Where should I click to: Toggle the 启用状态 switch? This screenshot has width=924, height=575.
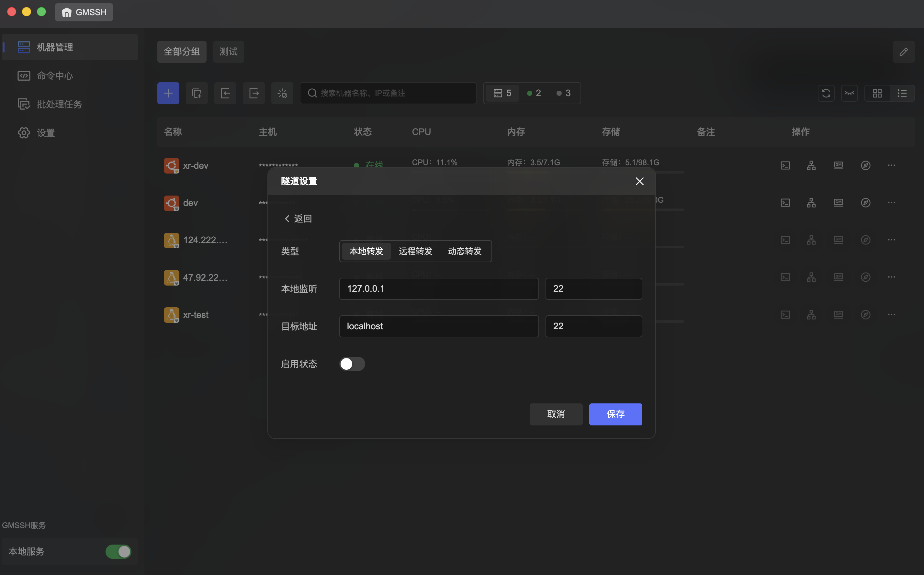[x=352, y=364]
